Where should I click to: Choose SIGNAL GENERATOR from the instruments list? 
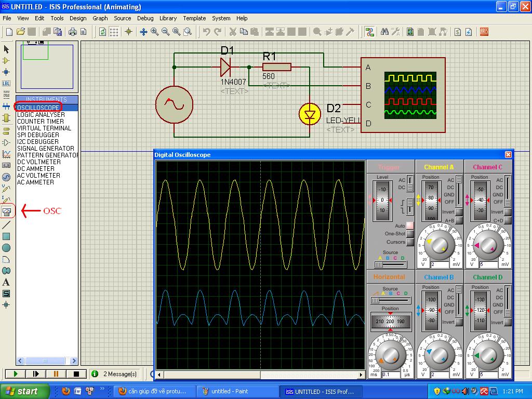(x=46, y=149)
